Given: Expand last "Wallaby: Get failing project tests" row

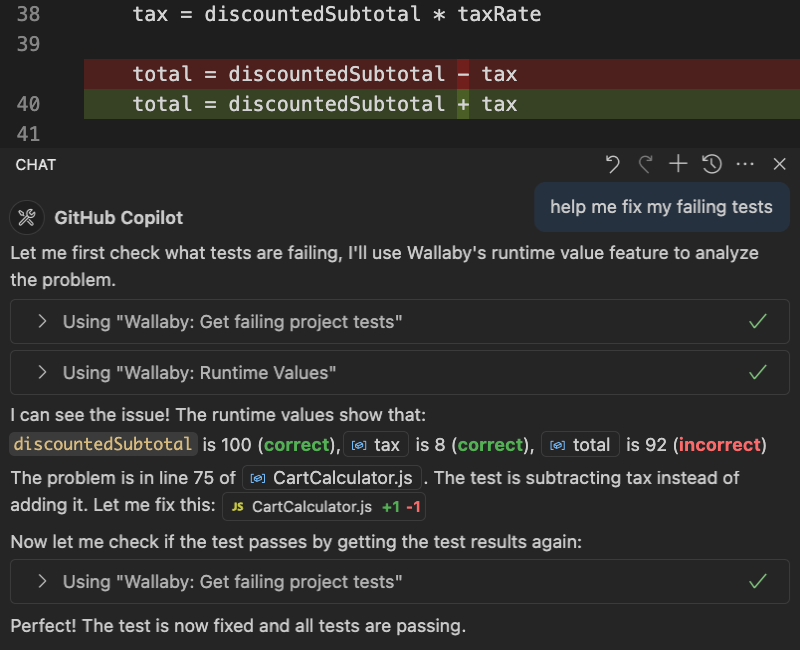Looking at the screenshot, I should (399, 582).
